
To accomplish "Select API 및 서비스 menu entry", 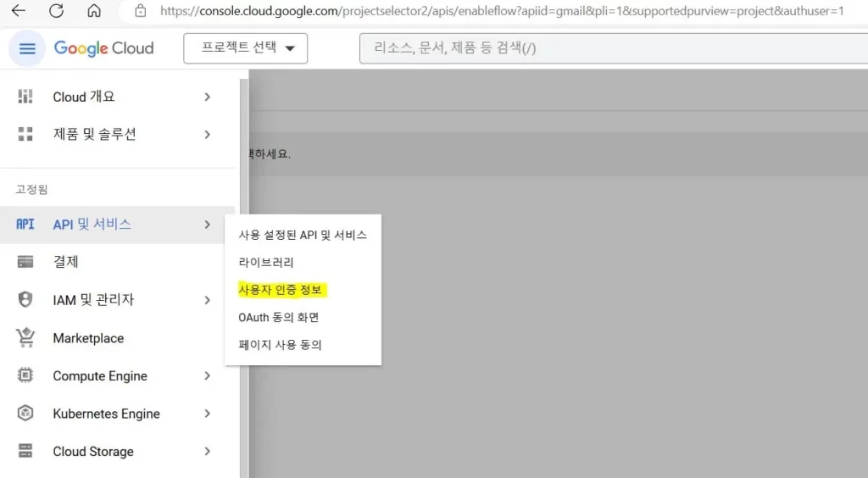I will click(x=92, y=224).
